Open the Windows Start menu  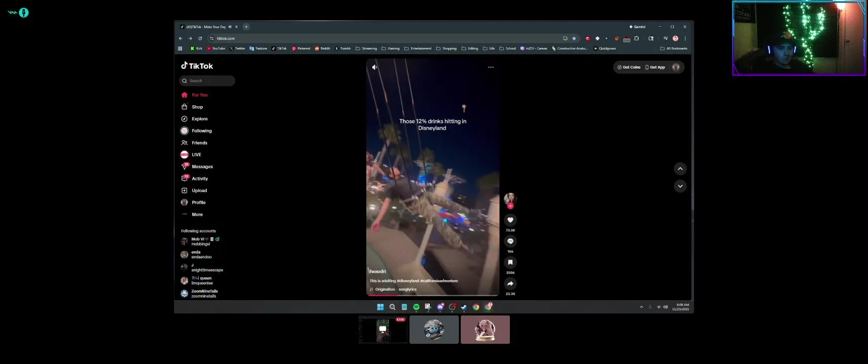point(380,307)
